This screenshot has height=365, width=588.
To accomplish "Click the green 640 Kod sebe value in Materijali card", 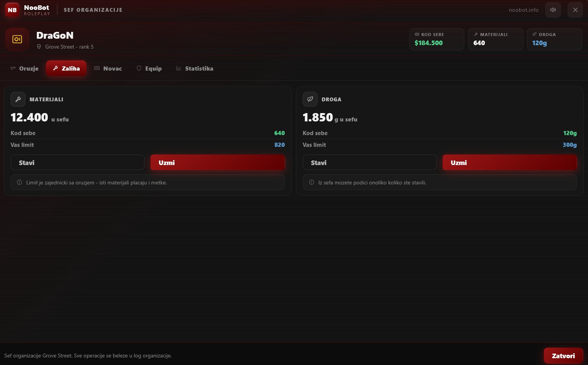I will pyautogui.click(x=280, y=133).
